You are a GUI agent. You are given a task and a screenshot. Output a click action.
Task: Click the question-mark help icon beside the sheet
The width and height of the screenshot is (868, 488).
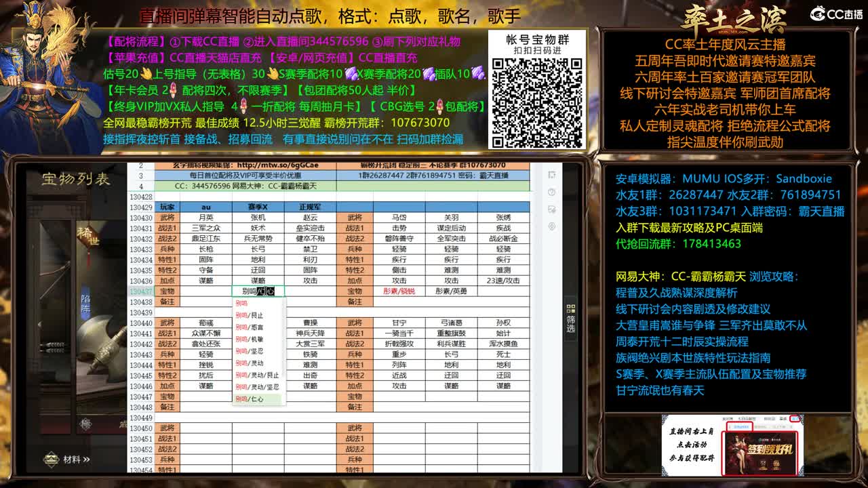(x=551, y=192)
